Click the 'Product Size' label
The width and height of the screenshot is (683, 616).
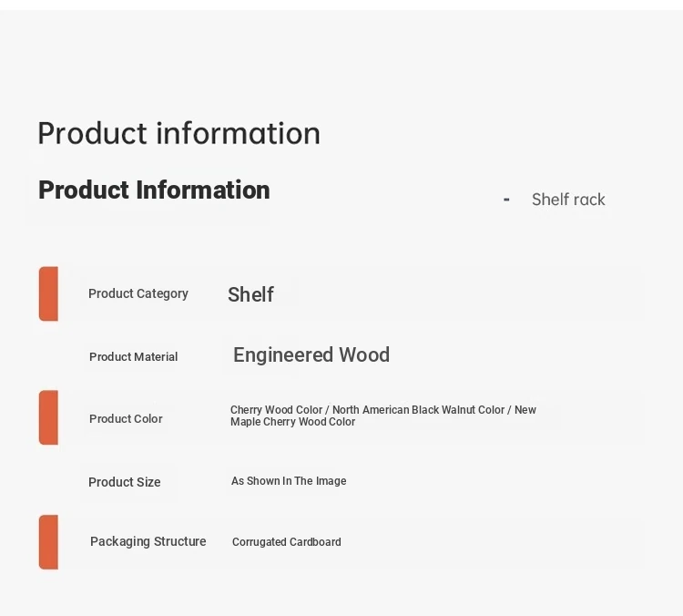(x=125, y=482)
